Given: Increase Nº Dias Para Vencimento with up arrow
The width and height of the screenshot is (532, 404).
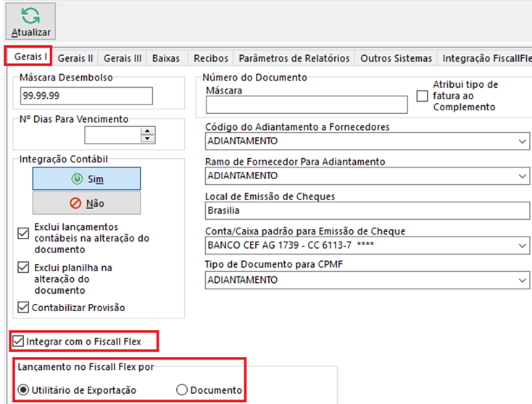Looking at the screenshot, I should tap(148, 131).
